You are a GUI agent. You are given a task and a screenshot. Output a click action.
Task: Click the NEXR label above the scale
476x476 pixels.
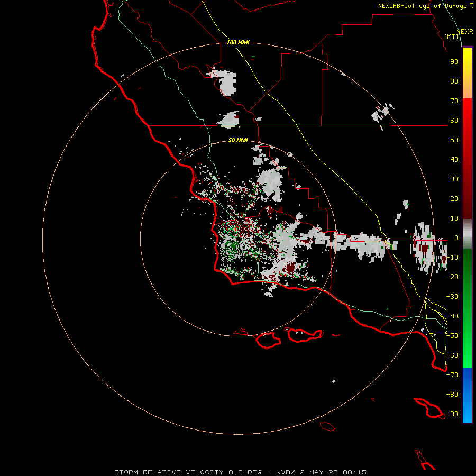465,32
